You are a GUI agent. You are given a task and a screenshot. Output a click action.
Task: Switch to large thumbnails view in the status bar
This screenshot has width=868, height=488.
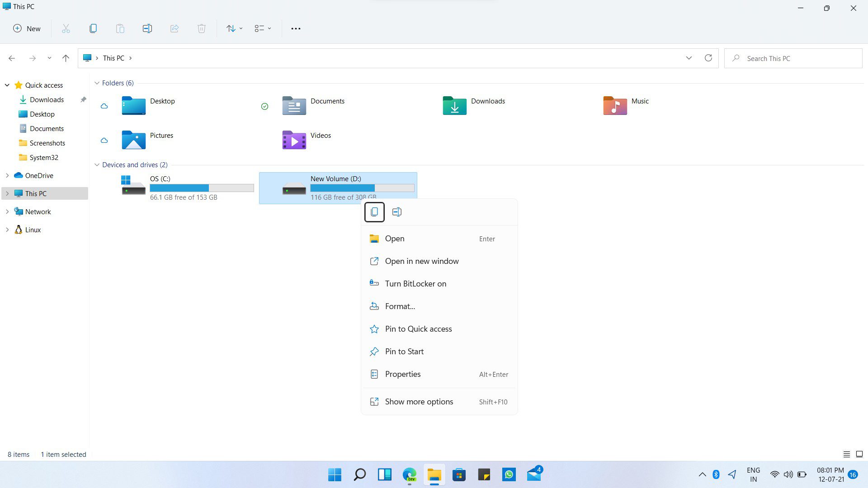[x=859, y=454]
